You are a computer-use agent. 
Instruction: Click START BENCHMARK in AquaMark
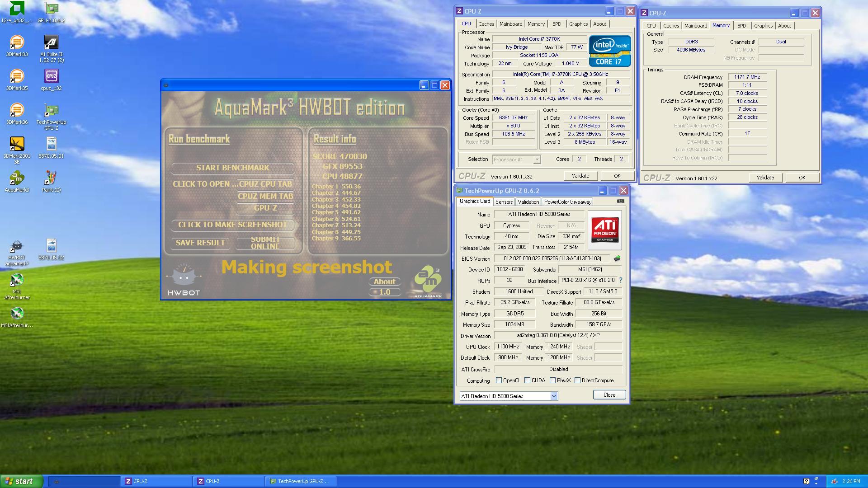click(x=233, y=168)
